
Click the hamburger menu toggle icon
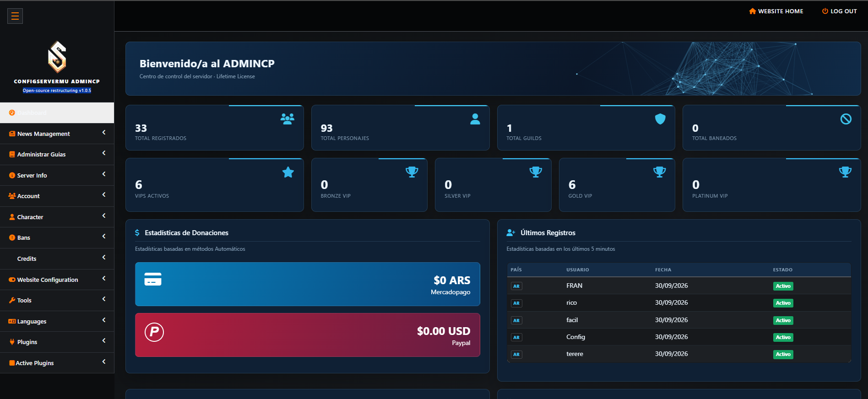pyautogui.click(x=15, y=16)
